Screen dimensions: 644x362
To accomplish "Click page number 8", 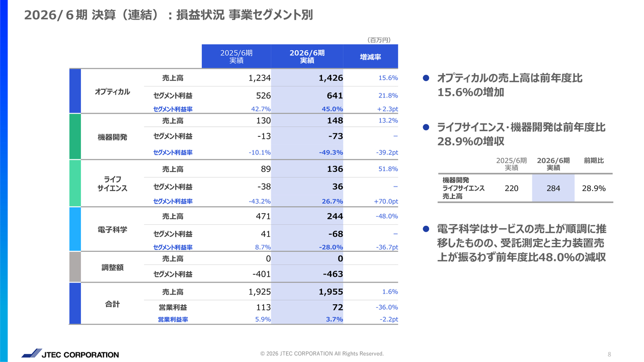I will (x=609, y=354).
